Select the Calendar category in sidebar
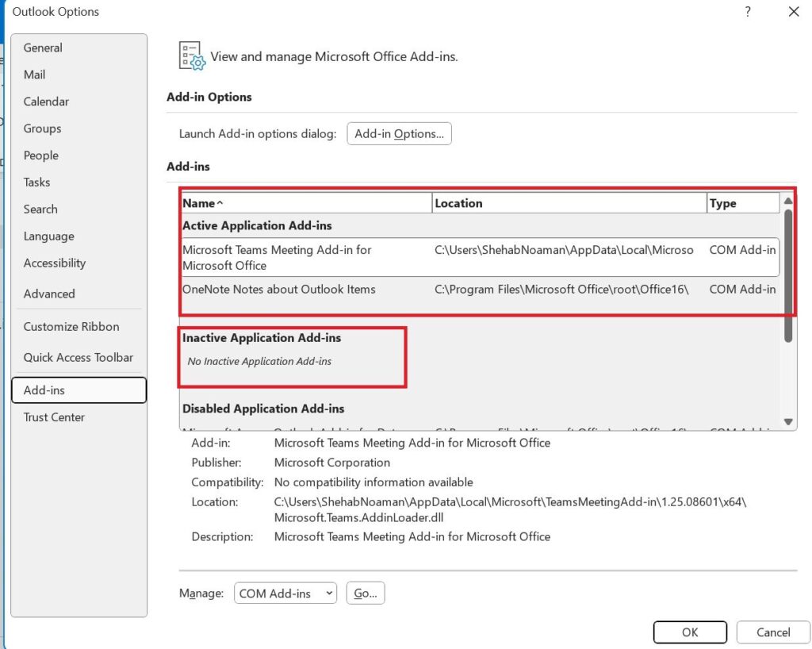Image resolution: width=812 pixels, height=649 pixels. pyautogui.click(x=46, y=102)
